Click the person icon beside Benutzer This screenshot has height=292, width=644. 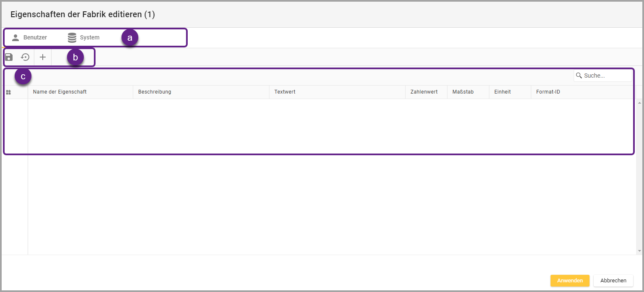[16, 38]
